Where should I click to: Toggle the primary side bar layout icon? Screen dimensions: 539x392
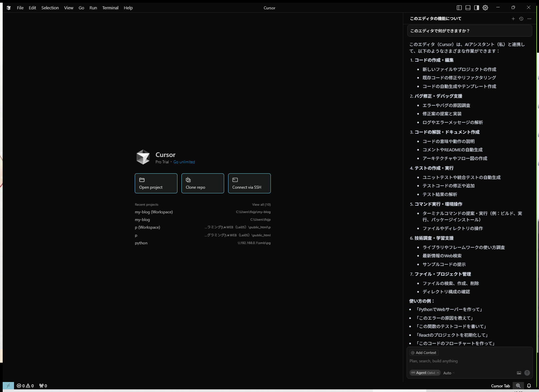pos(459,8)
